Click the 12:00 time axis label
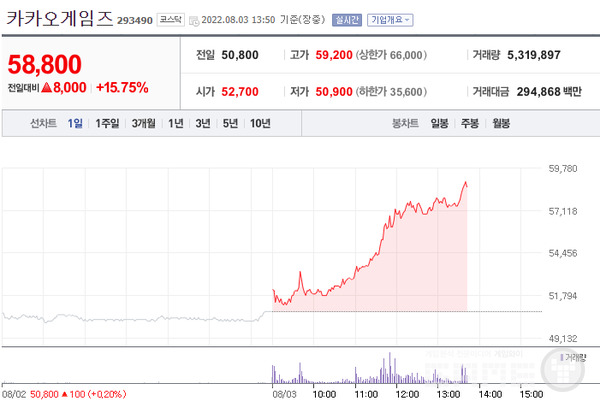Image resolution: width=600 pixels, height=407 pixels. point(407,394)
